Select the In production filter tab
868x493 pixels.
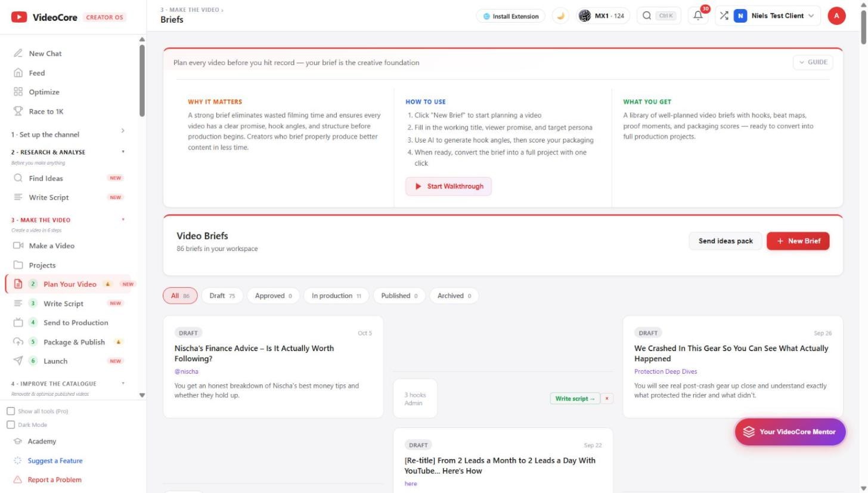pos(336,296)
